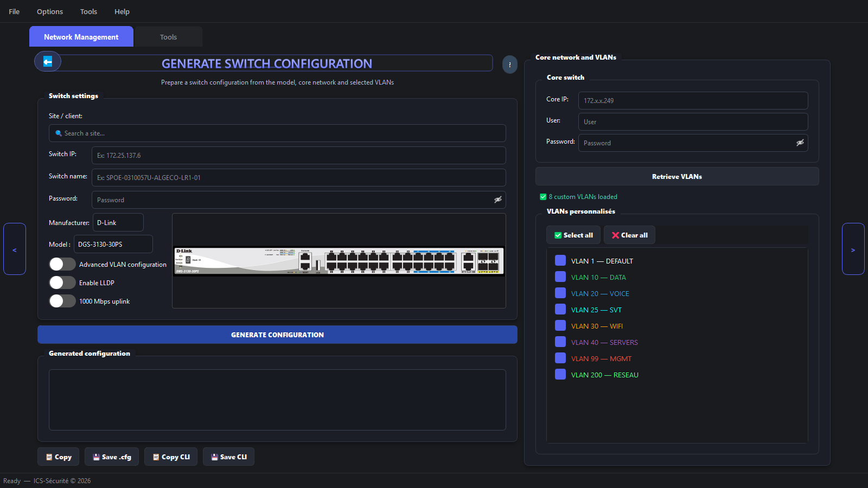Open the Model DGS-3130-30PS dropdown

113,244
